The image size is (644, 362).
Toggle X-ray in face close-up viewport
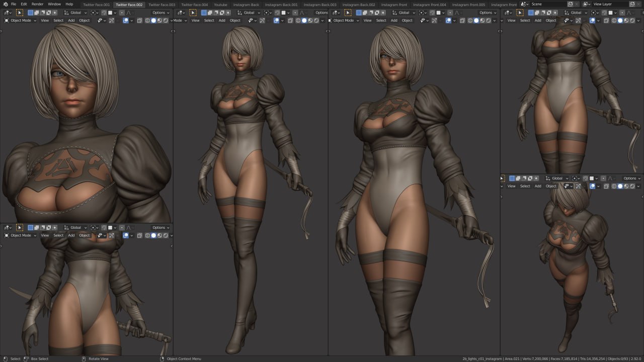point(139,21)
